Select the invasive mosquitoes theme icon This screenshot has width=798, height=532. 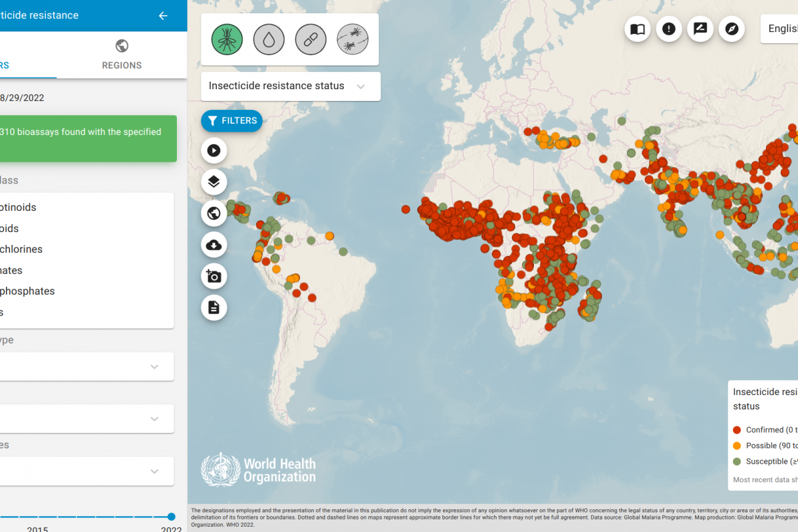[x=352, y=40]
